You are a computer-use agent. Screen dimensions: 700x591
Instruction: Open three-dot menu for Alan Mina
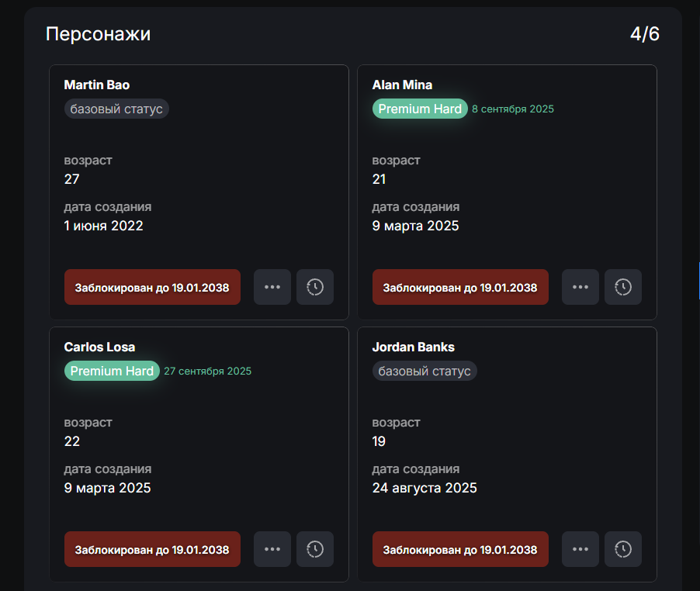click(x=580, y=287)
